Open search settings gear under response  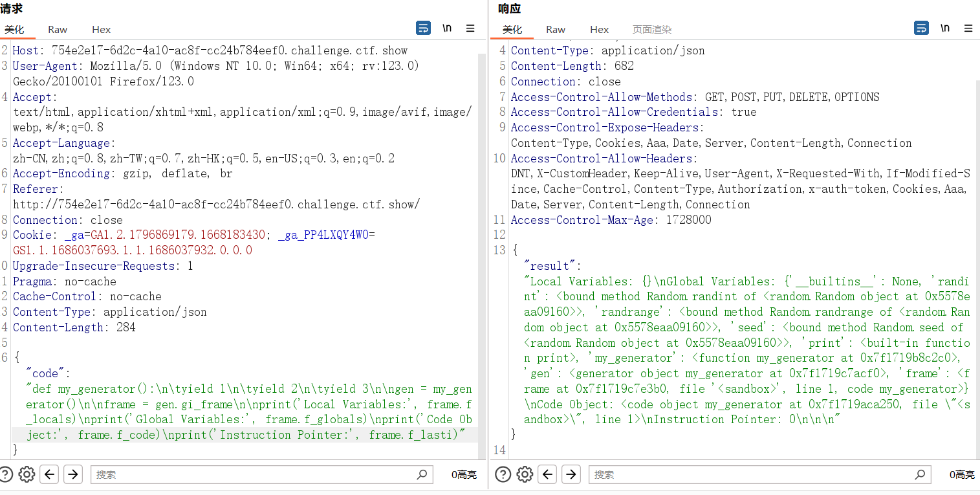pyautogui.click(x=525, y=474)
